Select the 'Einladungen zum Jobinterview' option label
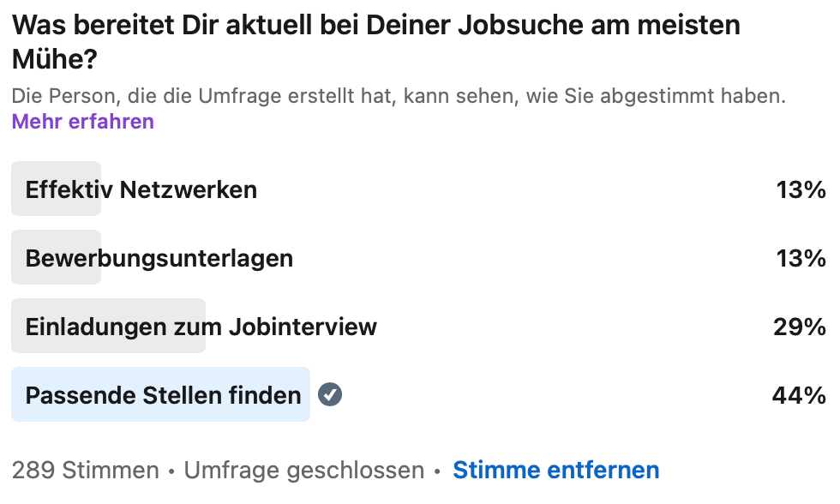The image size is (840, 504). (201, 327)
